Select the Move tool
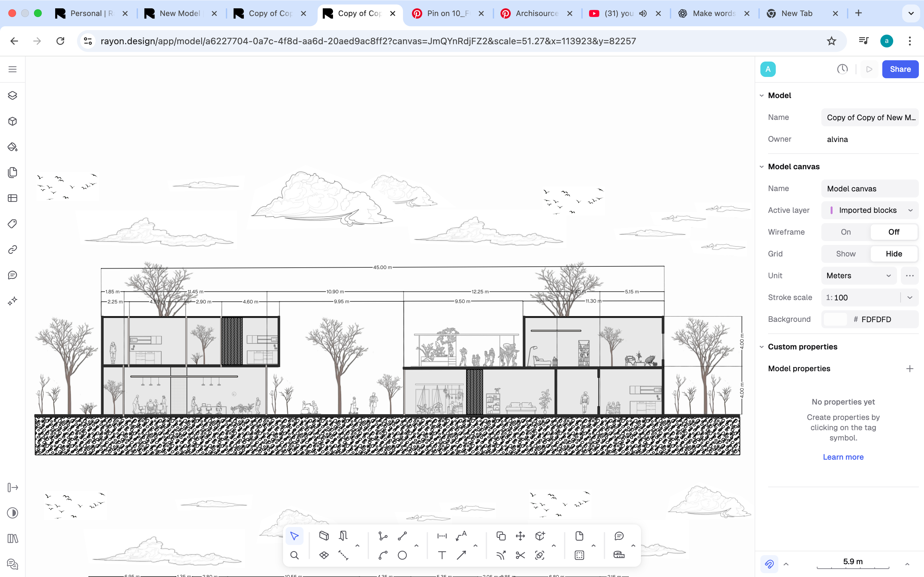924x577 pixels. tap(520, 536)
